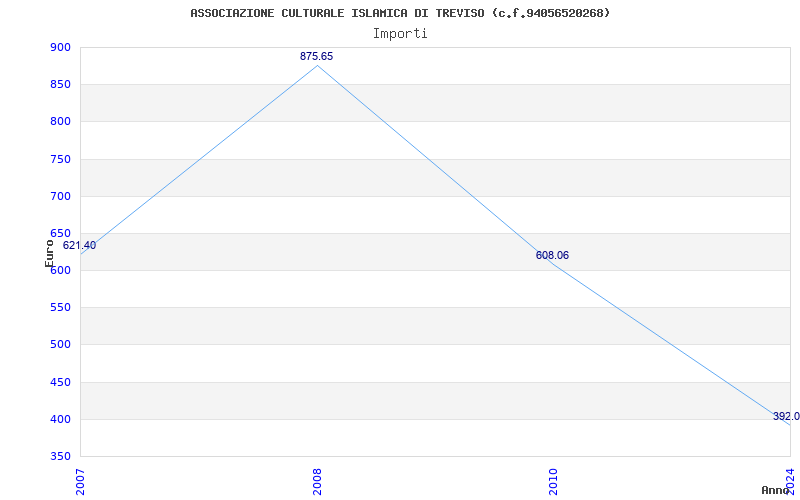Image resolution: width=800 pixels, height=500 pixels.
Task: Click the 800 y-axis tick label
Action: coord(60,122)
